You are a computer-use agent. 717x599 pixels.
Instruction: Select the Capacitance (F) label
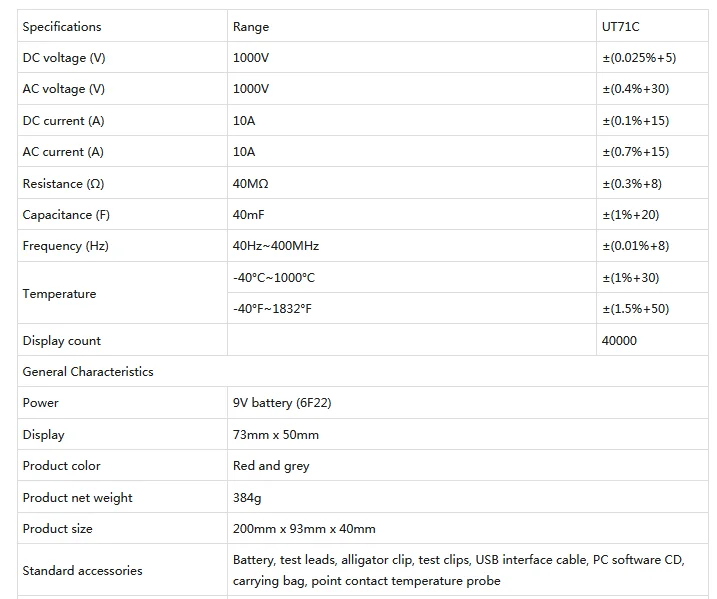pos(66,215)
